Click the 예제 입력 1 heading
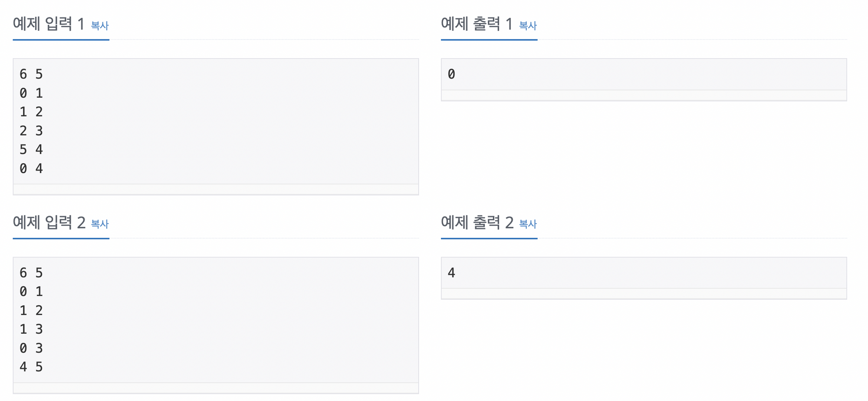Viewport: 868px width, 401px height. click(x=48, y=24)
